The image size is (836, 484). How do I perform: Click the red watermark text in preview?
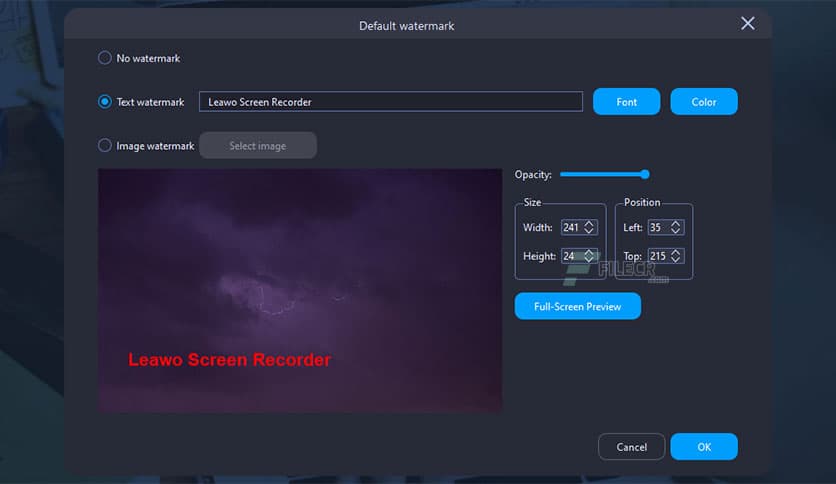point(229,360)
